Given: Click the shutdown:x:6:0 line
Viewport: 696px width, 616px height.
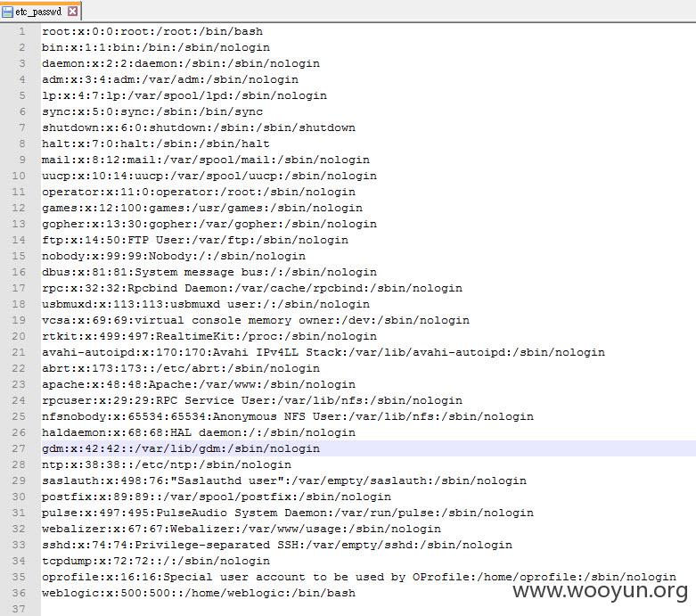Looking at the screenshot, I should point(199,127).
